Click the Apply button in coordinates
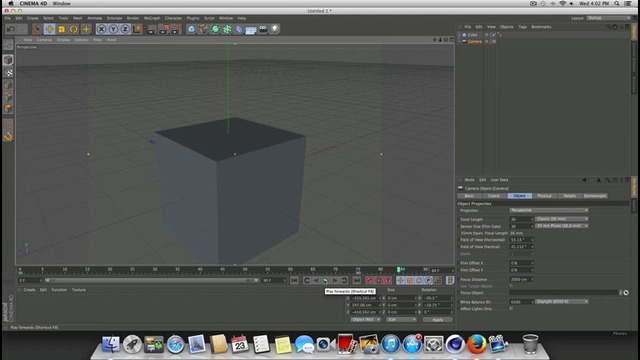 pos(438,320)
